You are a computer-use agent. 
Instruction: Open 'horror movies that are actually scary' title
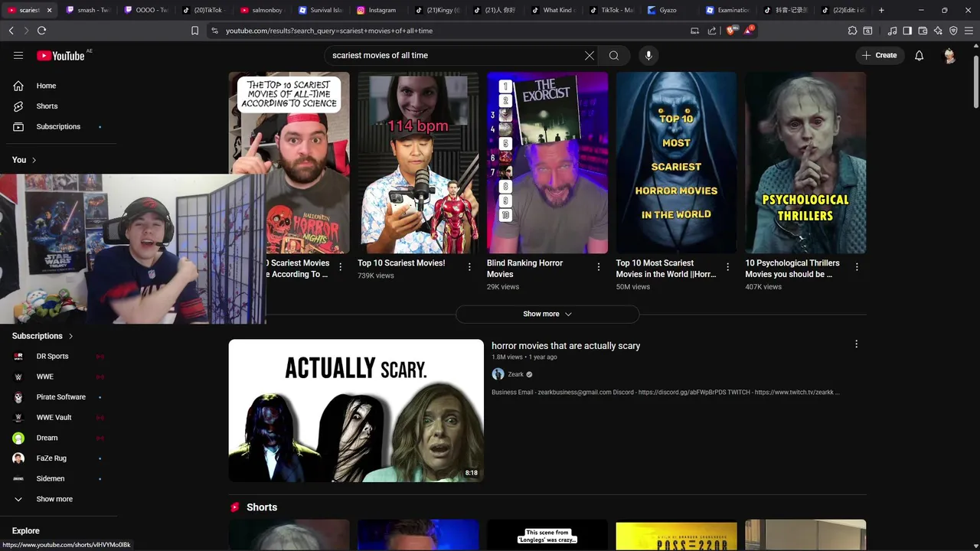566,346
